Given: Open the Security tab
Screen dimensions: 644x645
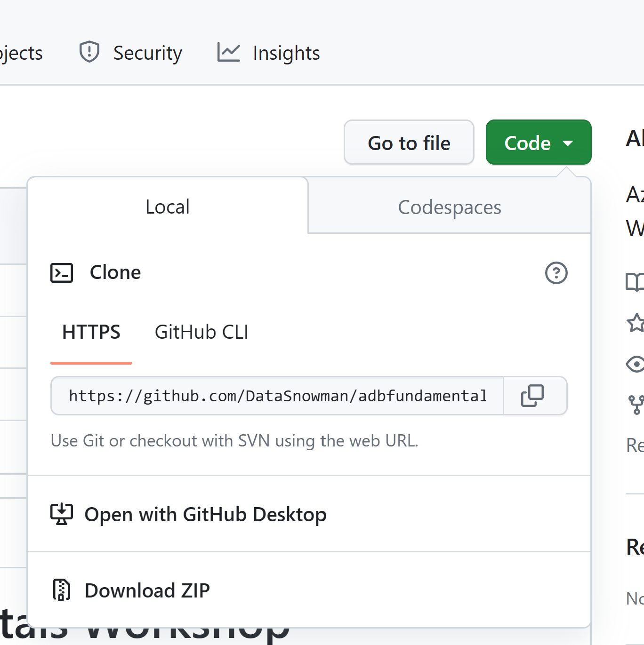Looking at the screenshot, I should 130,53.
